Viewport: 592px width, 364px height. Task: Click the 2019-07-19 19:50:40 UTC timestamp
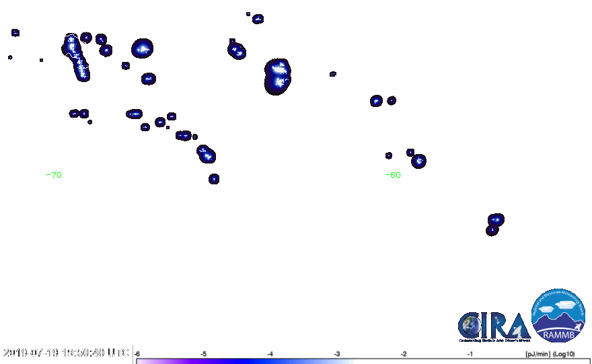tap(66, 353)
